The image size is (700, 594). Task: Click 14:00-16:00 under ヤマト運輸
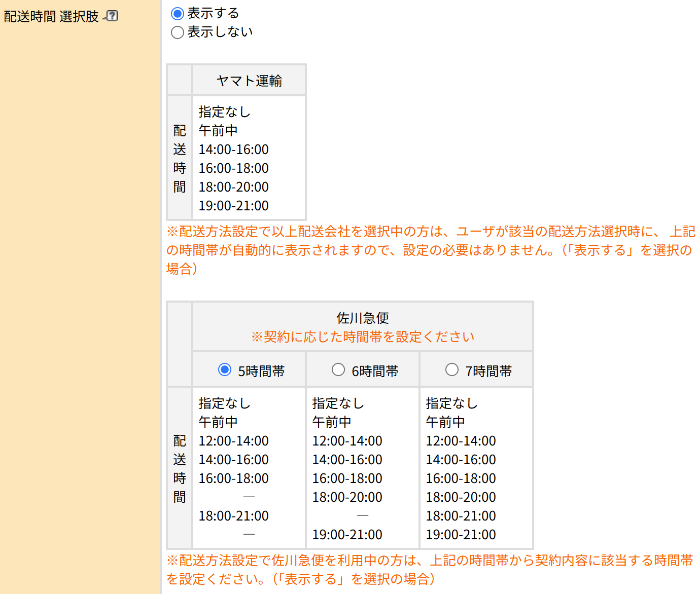(x=233, y=149)
